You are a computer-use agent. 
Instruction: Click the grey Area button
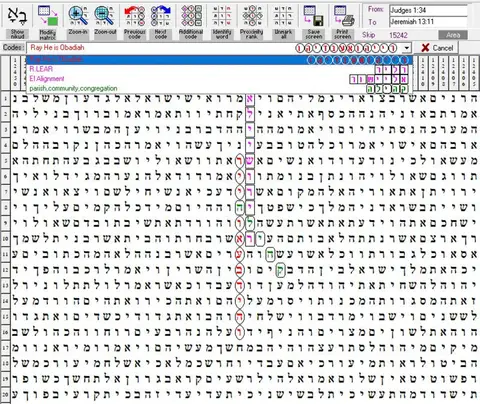click(453, 35)
